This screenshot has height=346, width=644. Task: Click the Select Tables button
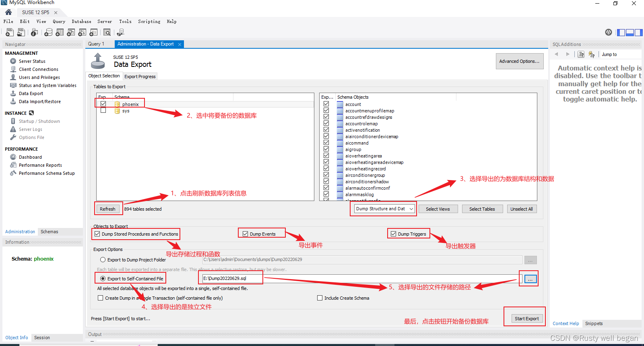tap(482, 209)
